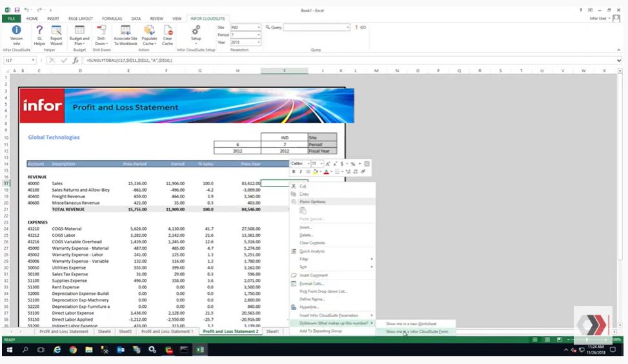Open the FILE tab
The height and width of the screenshot is (364, 628).
pos(11,19)
